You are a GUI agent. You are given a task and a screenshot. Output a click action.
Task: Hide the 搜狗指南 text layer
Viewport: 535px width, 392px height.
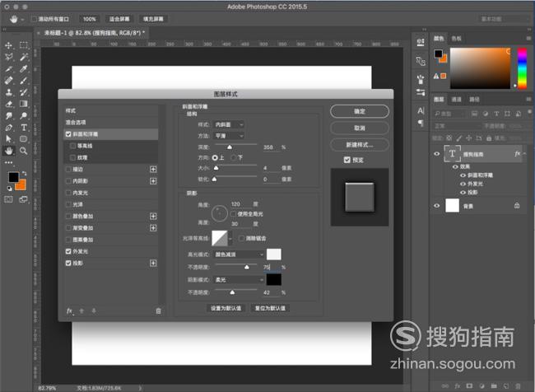coord(437,154)
